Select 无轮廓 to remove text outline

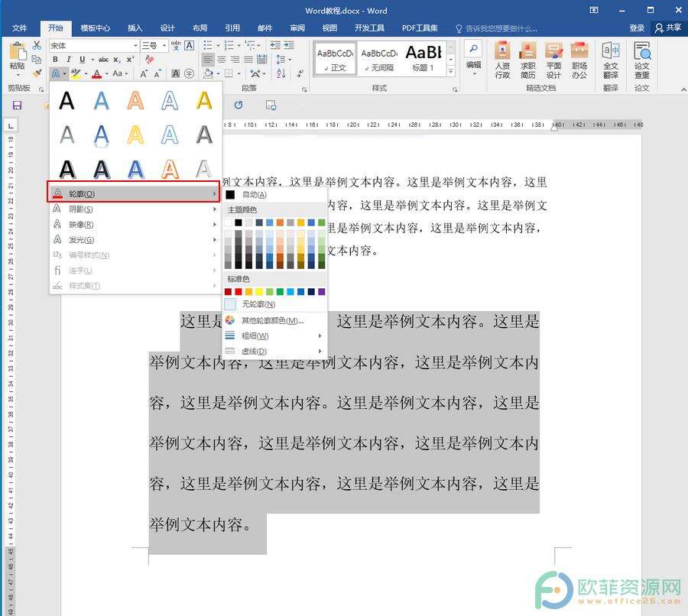(258, 304)
